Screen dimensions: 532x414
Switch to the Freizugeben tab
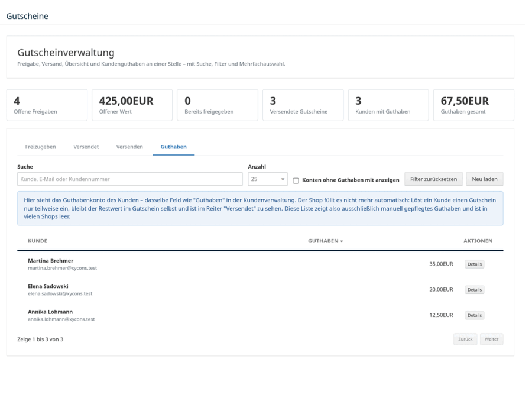click(41, 147)
